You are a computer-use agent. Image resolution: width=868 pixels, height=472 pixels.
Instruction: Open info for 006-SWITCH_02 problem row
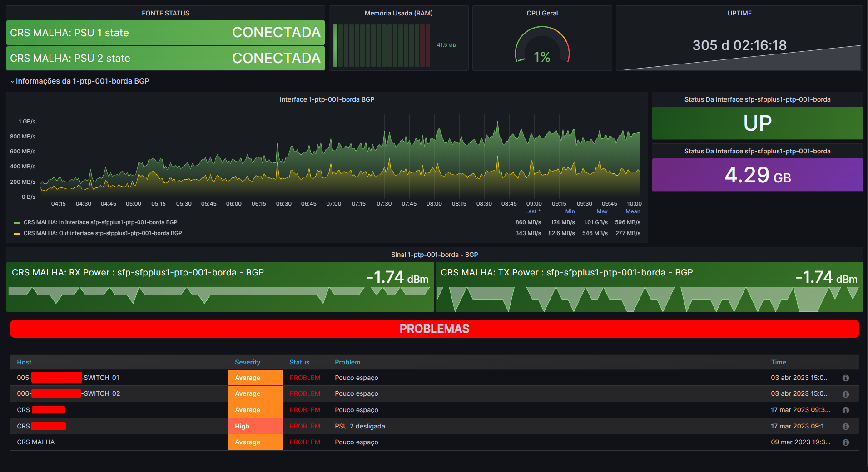[845, 393]
